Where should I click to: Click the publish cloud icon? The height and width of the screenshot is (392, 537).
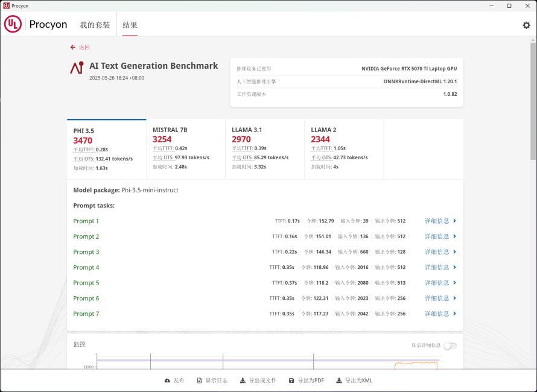[167, 381]
